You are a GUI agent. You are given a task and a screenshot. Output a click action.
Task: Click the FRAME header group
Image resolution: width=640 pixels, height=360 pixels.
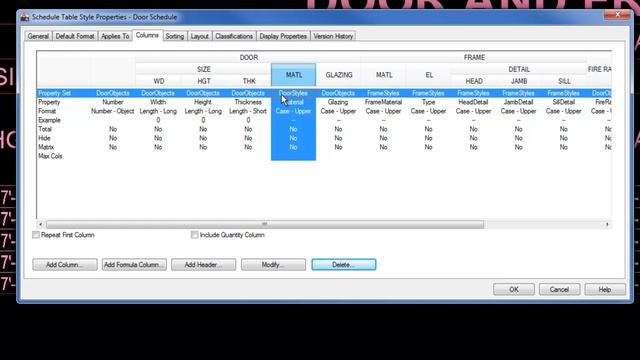point(474,58)
